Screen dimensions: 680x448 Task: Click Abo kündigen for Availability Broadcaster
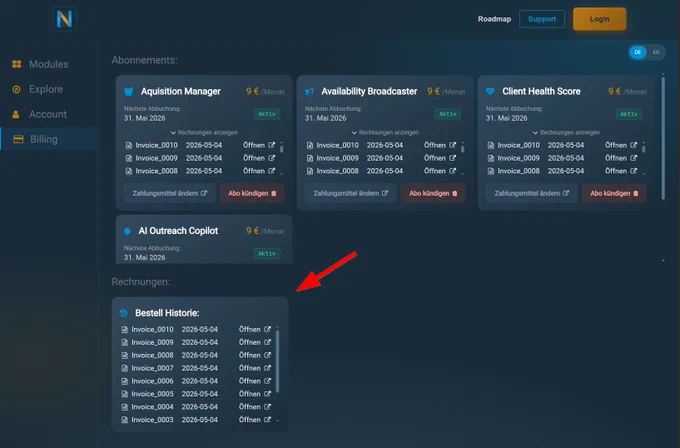pyautogui.click(x=433, y=193)
